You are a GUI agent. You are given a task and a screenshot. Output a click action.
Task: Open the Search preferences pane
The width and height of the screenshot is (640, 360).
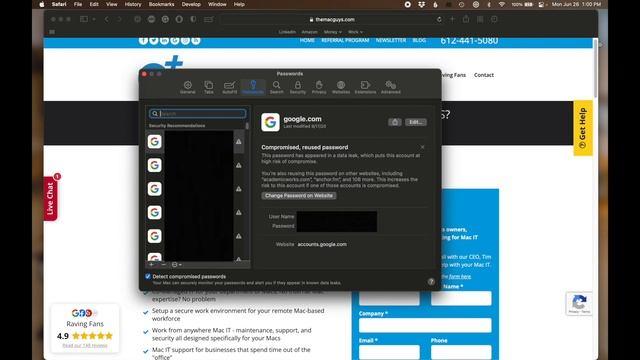[x=276, y=87]
